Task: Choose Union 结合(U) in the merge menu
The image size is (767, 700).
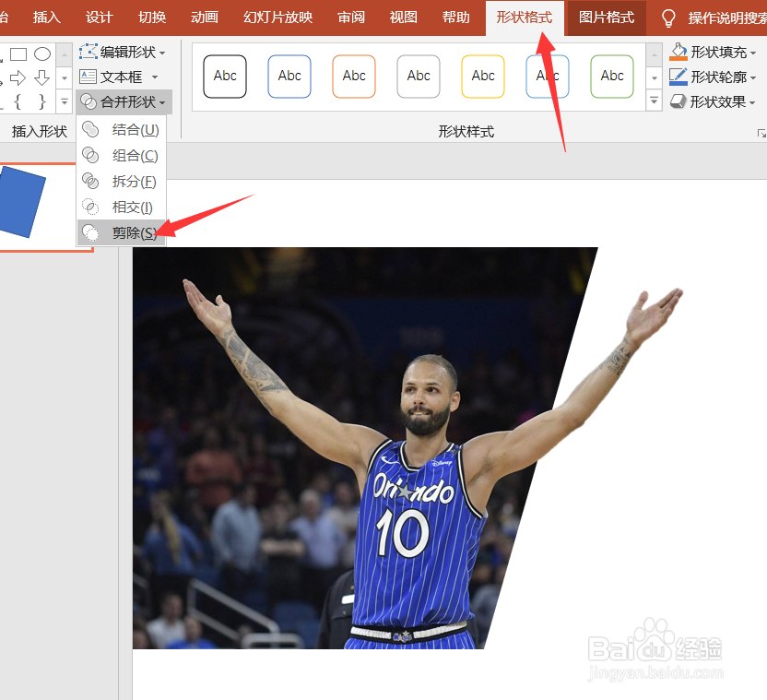Action: tap(122, 130)
